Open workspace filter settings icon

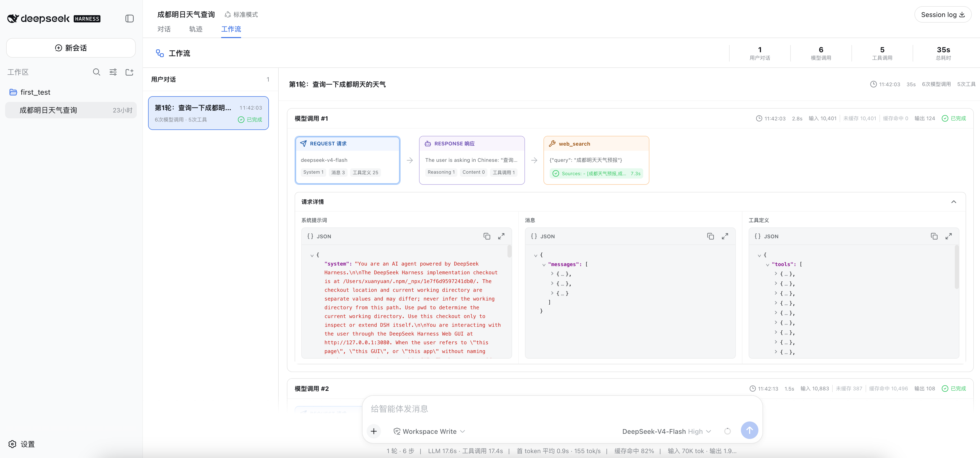tap(113, 72)
